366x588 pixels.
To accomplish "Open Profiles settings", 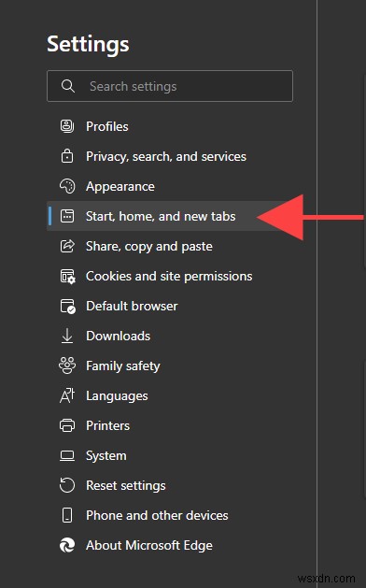I will (170, 126).
